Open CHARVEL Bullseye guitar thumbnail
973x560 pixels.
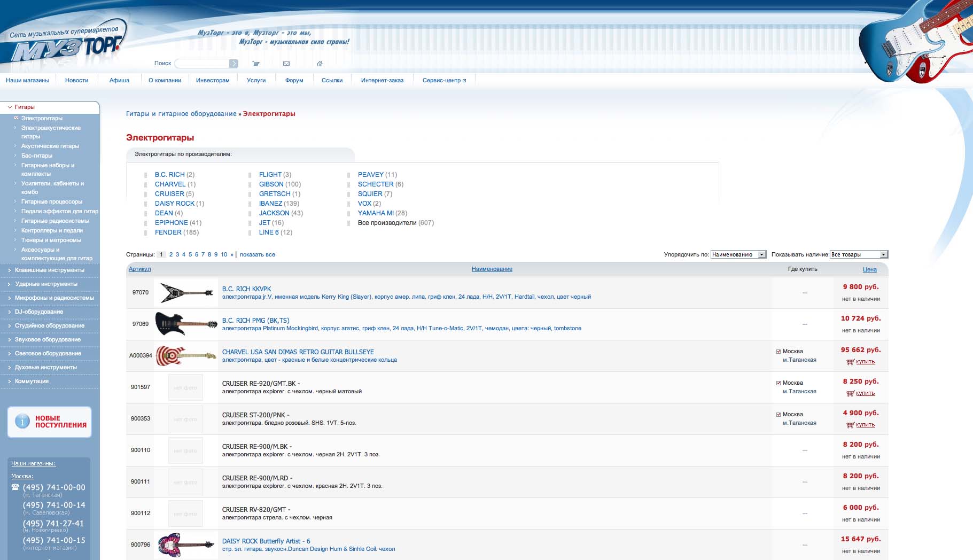(x=186, y=356)
